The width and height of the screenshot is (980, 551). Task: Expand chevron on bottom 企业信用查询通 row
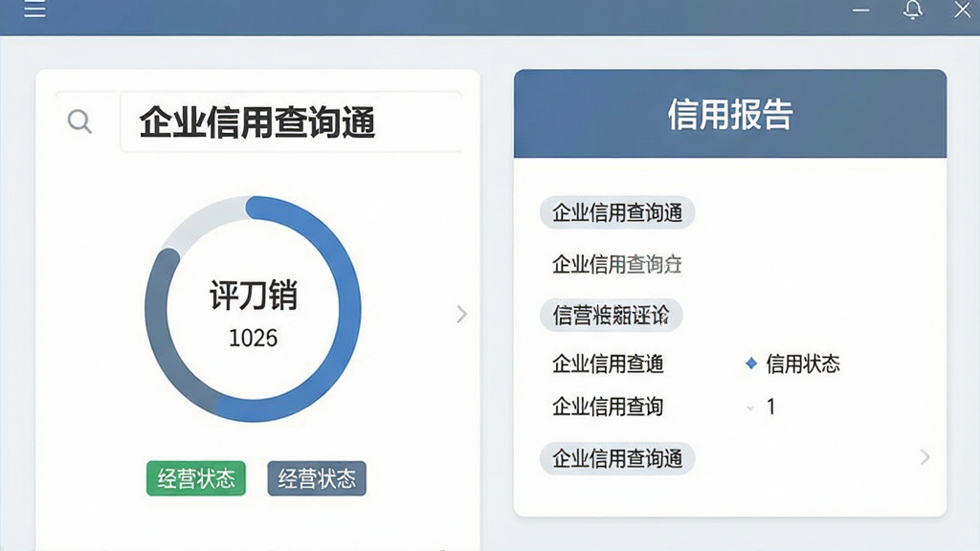point(925,457)
